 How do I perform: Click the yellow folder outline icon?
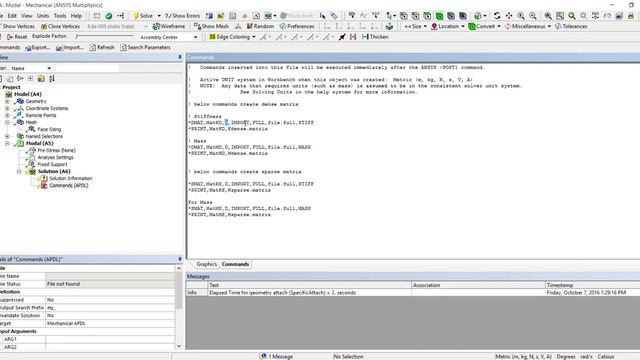click(x=41, y=78)
